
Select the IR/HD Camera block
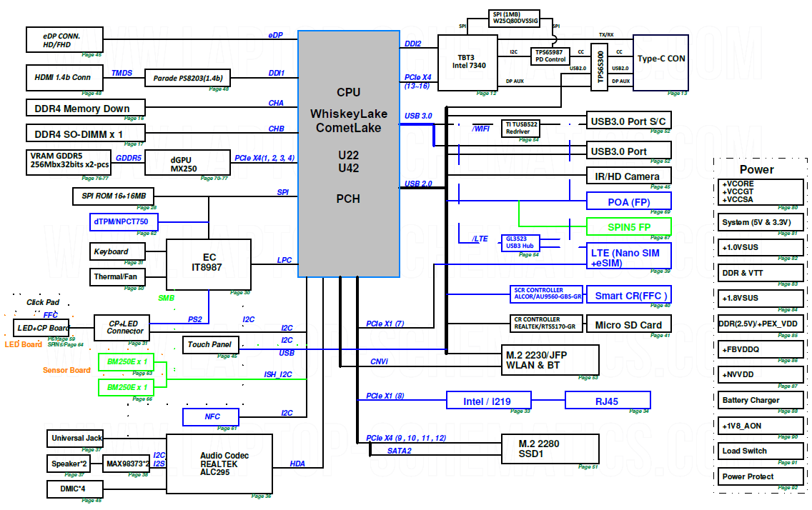tap(629, 176)
